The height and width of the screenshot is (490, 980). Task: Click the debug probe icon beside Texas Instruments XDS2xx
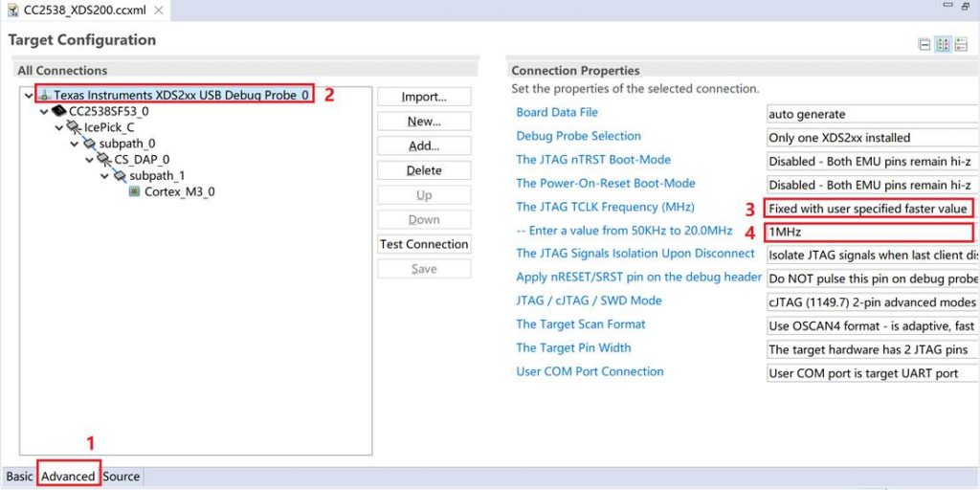[x=45, y=96]
